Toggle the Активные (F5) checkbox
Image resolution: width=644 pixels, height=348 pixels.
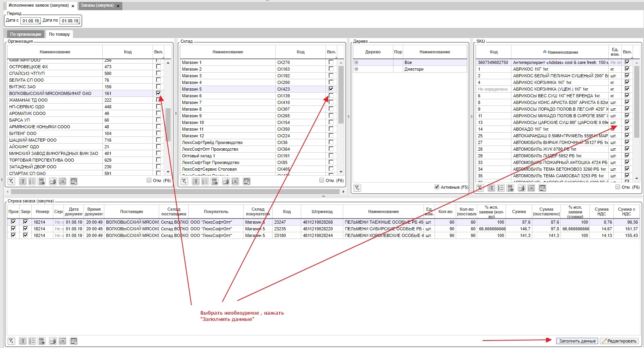(437, 187)
